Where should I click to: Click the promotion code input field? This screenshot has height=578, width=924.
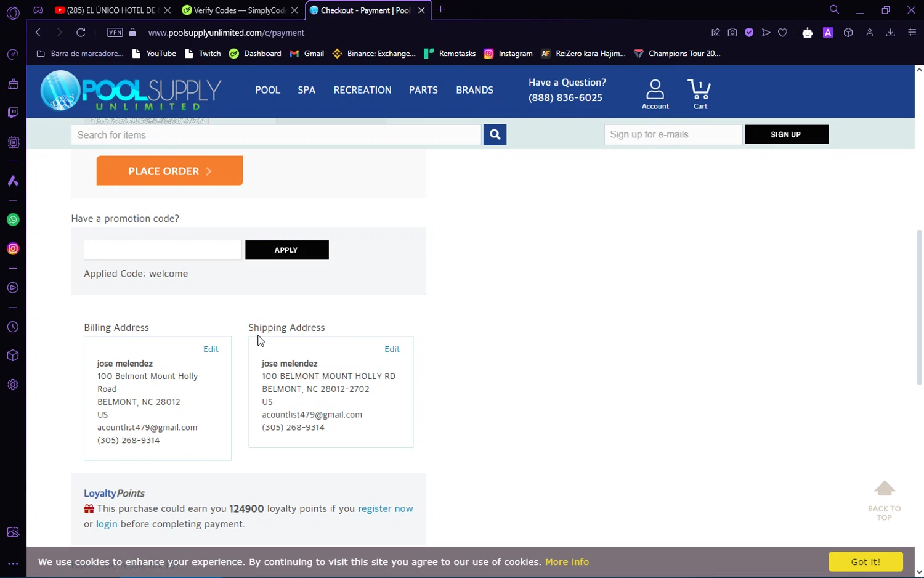click(x=163, y=250)
